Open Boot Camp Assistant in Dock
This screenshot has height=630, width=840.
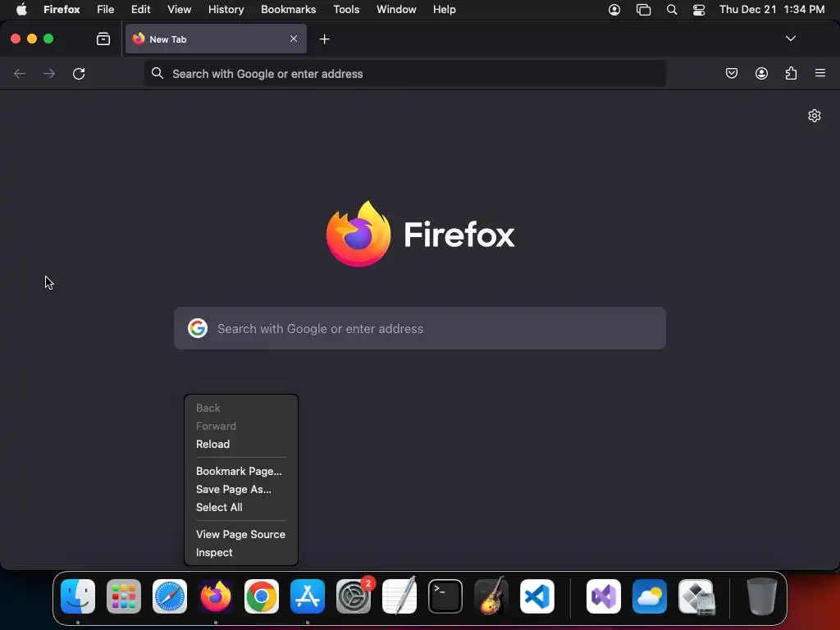696,596
